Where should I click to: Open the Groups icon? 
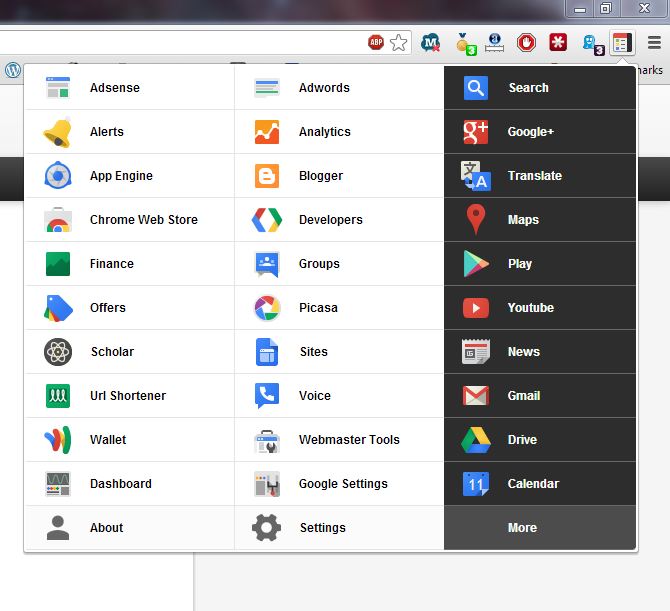click(x=267, y=264)
